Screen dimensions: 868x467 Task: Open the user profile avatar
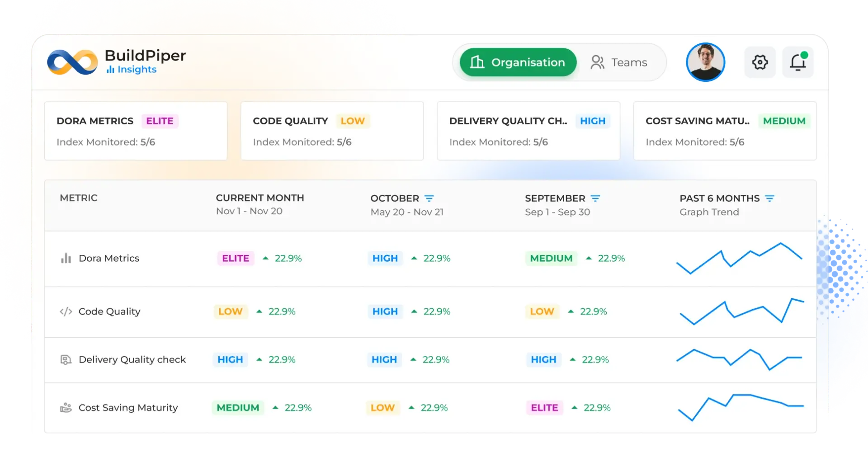705,62
